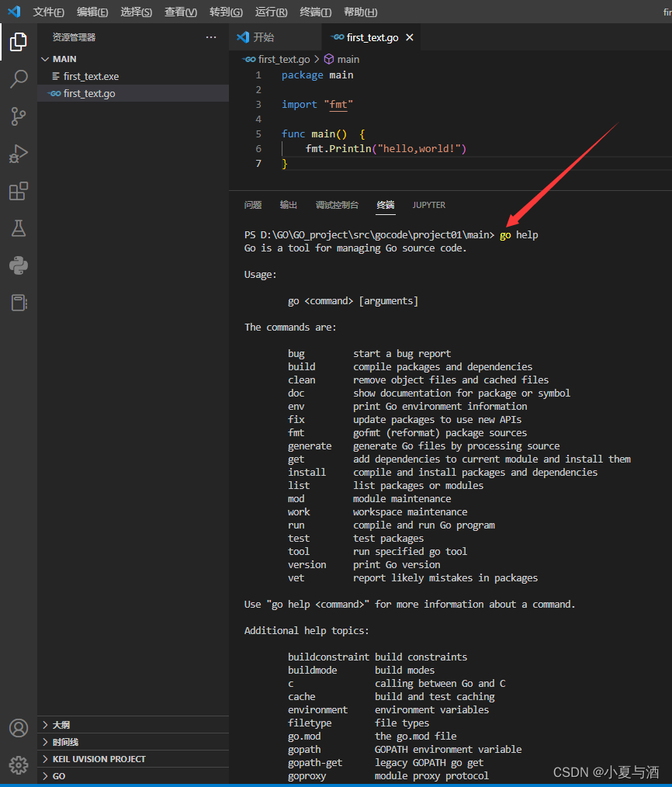Screen dimensions: 672x787
Task: Open the Testing flask icon
Action: coord(19,228)
